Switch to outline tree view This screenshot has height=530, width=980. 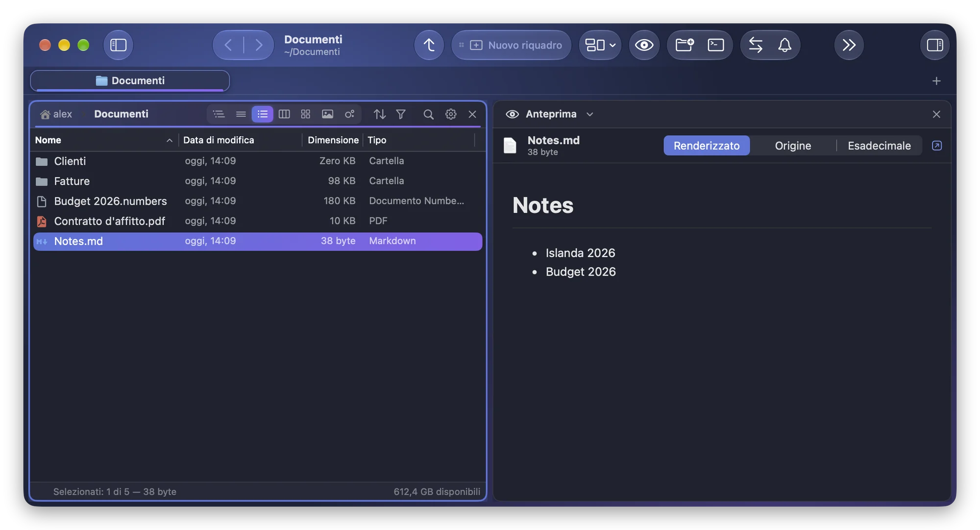[219, 114]
